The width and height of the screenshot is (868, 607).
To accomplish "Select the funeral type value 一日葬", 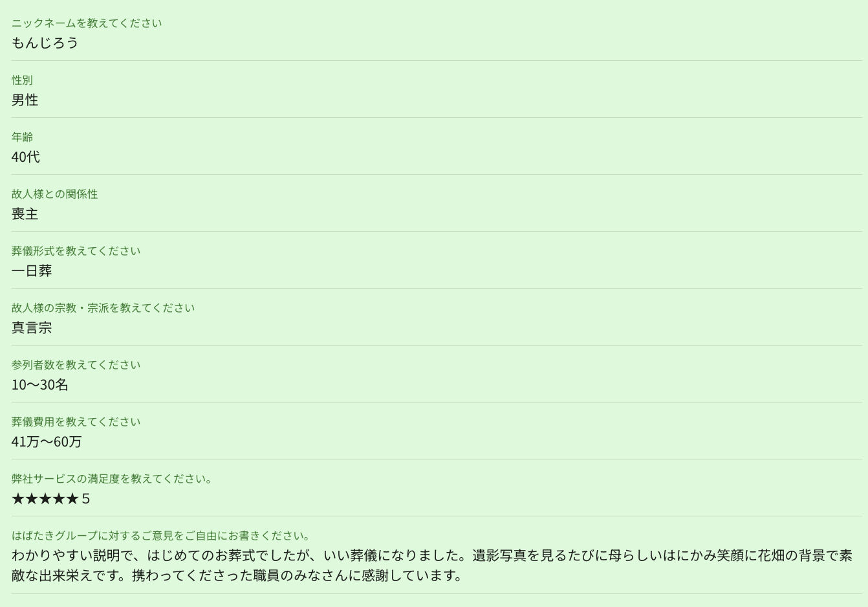I will (x=32, y=271).
